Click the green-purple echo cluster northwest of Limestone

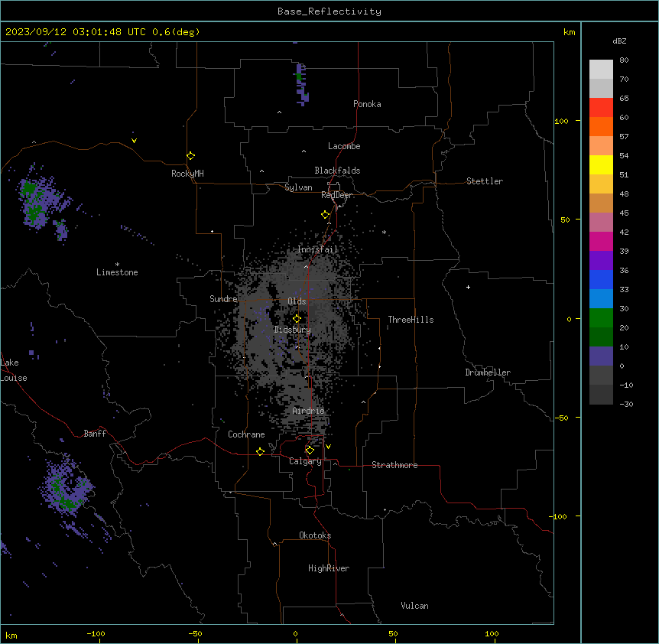(x=42, y=202)
